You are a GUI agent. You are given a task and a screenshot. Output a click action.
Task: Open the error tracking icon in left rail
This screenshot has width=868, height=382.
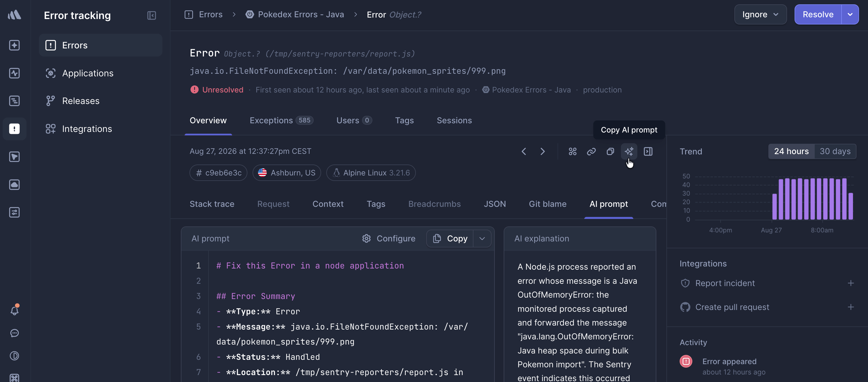(14, 129)
